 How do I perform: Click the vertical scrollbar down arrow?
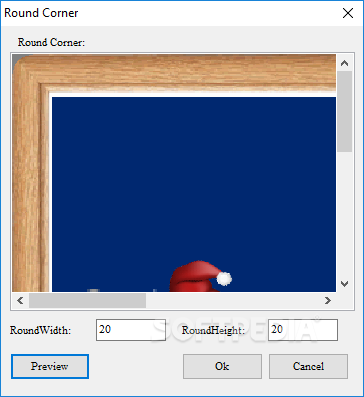tap(344, 284)
